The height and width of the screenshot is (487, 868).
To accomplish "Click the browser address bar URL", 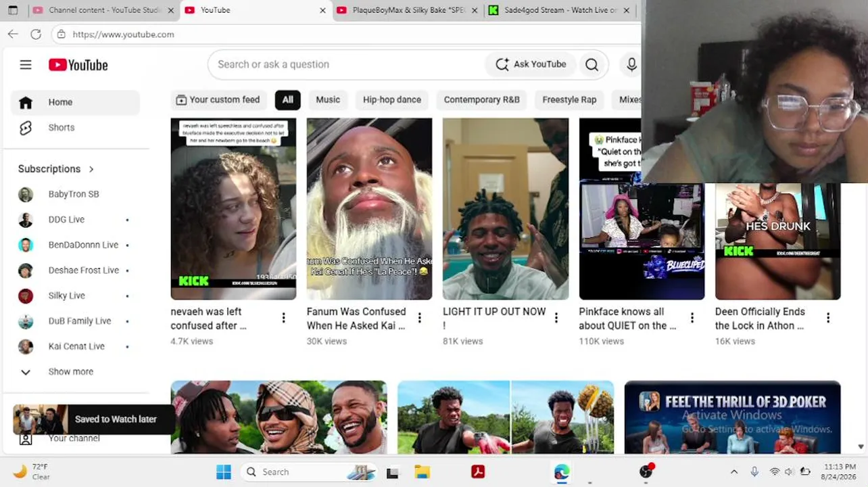I will pyautogui.click(x=123, y=34).
